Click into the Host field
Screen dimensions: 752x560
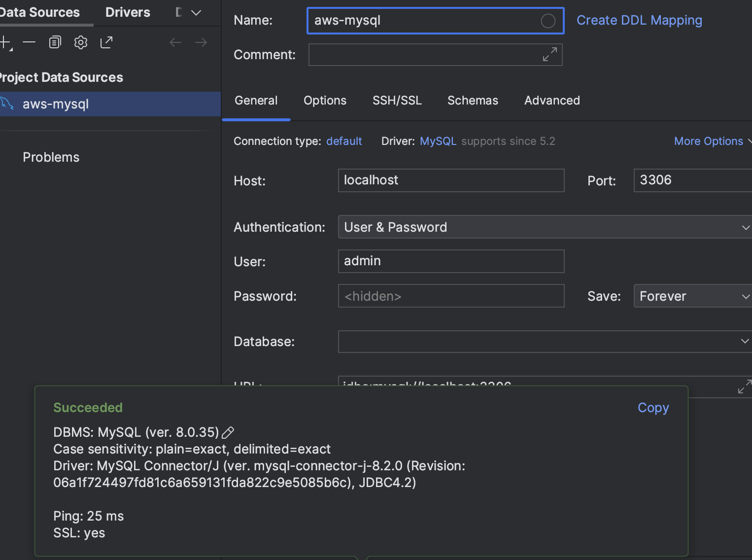click(x=451, y=180)
